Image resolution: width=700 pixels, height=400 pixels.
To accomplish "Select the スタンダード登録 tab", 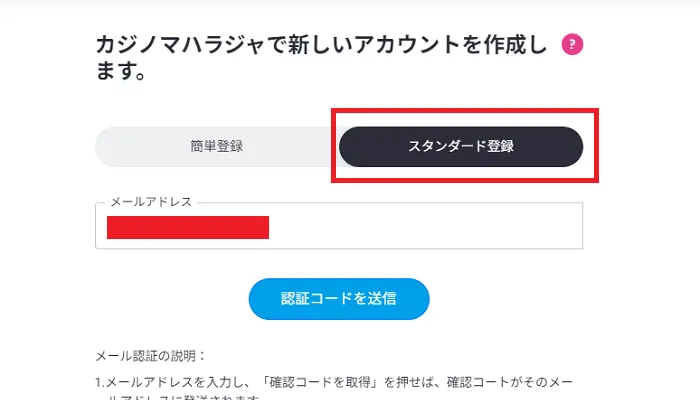I will pos(461,146).
